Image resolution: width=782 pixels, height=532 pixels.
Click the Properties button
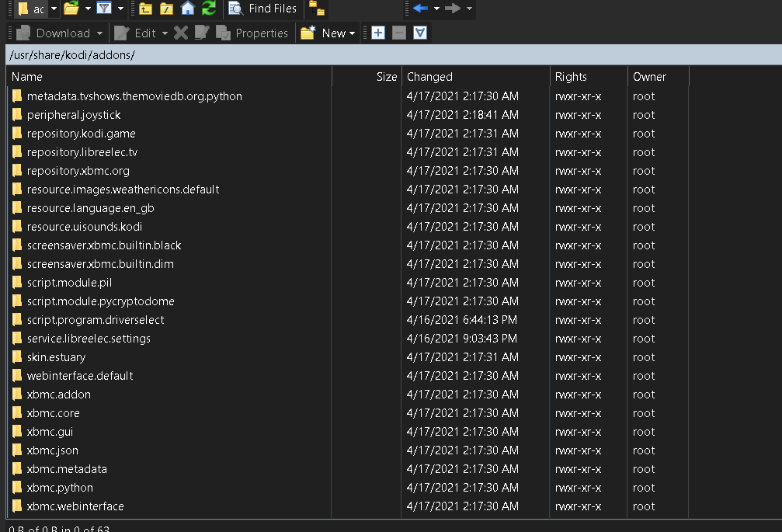point(252,33)
